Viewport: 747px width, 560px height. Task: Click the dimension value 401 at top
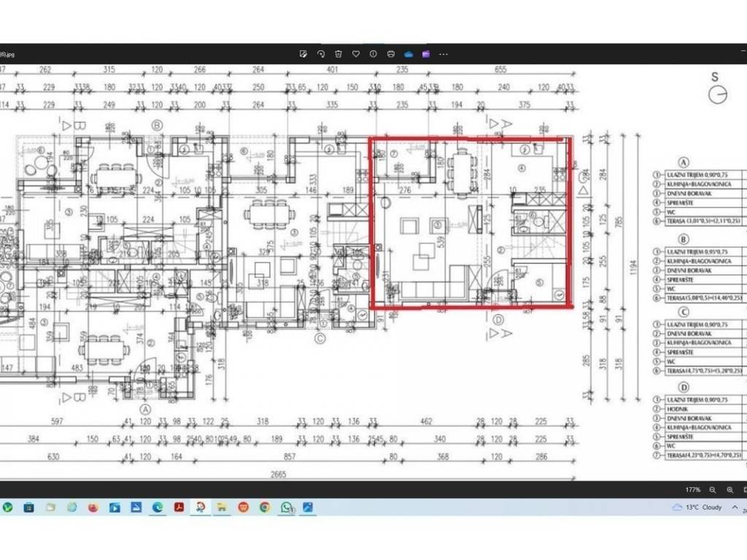(x=332, y=69)
